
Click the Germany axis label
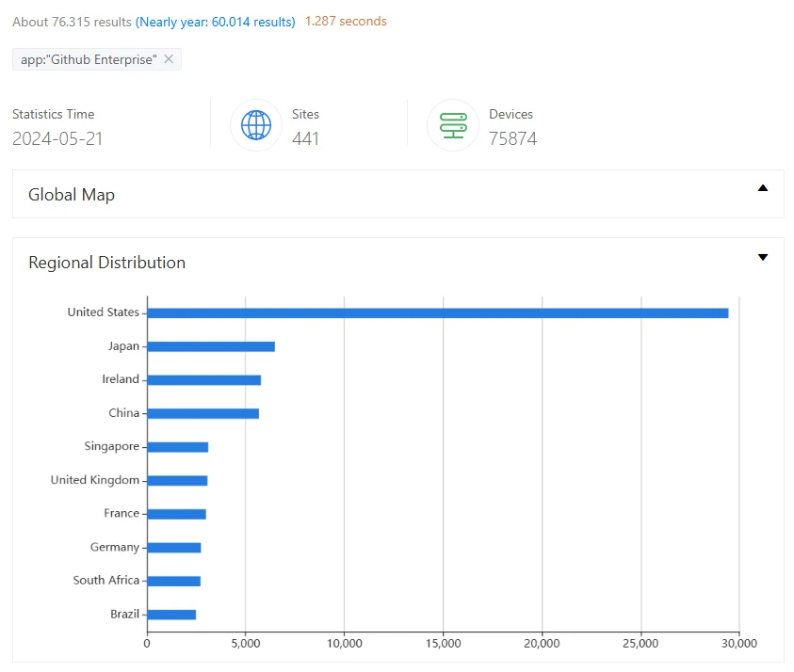pyautogui.click(x=115, y=547)
